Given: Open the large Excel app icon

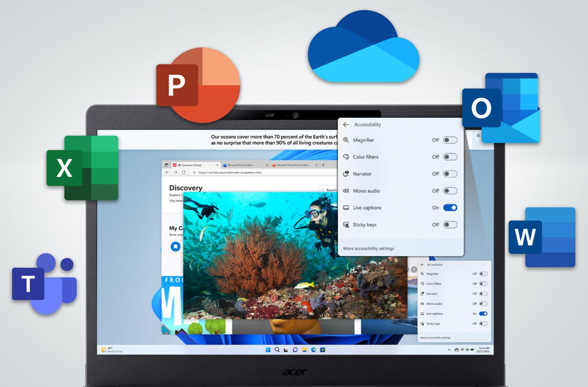Looking at the screenshot, I should [83, 168].
